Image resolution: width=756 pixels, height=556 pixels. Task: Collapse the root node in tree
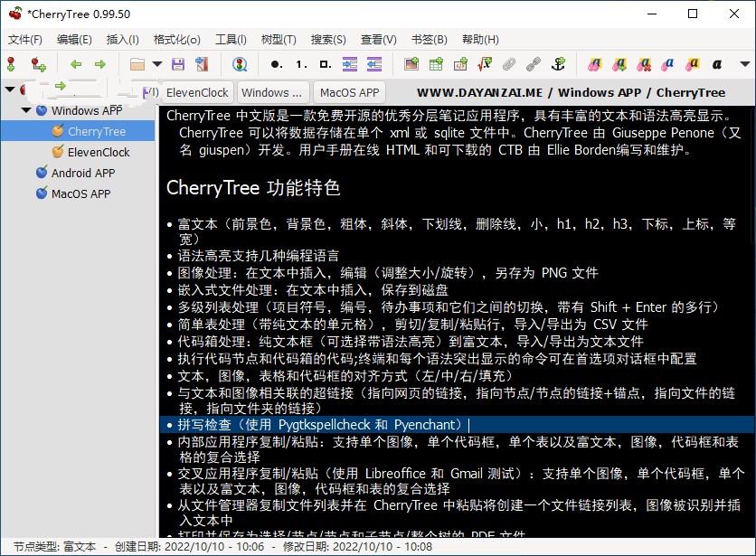10,90
